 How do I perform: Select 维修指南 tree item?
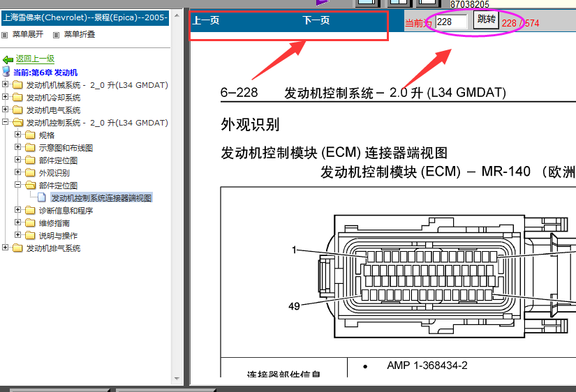point(54,223)
